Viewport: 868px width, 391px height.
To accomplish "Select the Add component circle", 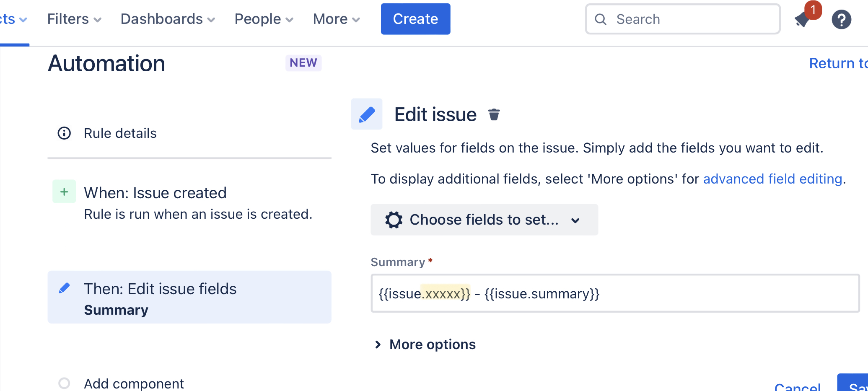I will (x=64, y=383).
